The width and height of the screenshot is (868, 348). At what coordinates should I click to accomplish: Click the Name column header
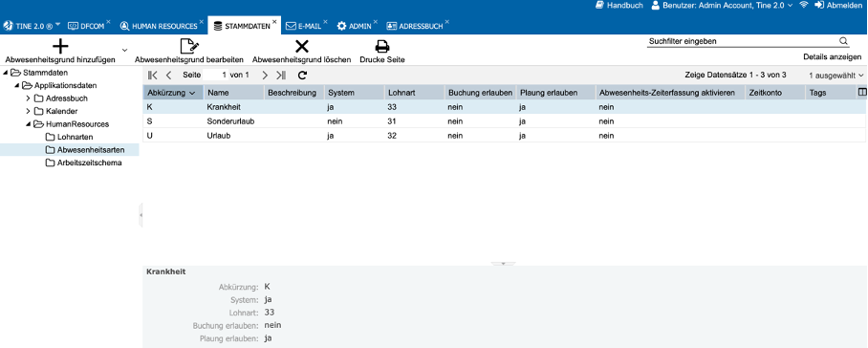(233, 93)
